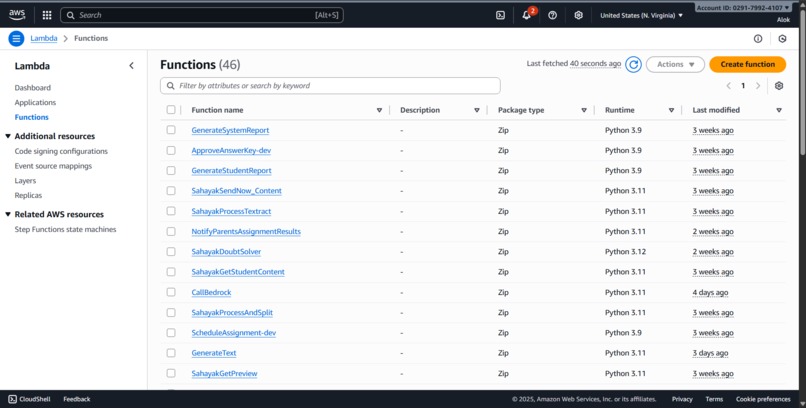Open Replicas in the sidebar
Viewport: 806px width, 408px height.
[x=28, y=195]
